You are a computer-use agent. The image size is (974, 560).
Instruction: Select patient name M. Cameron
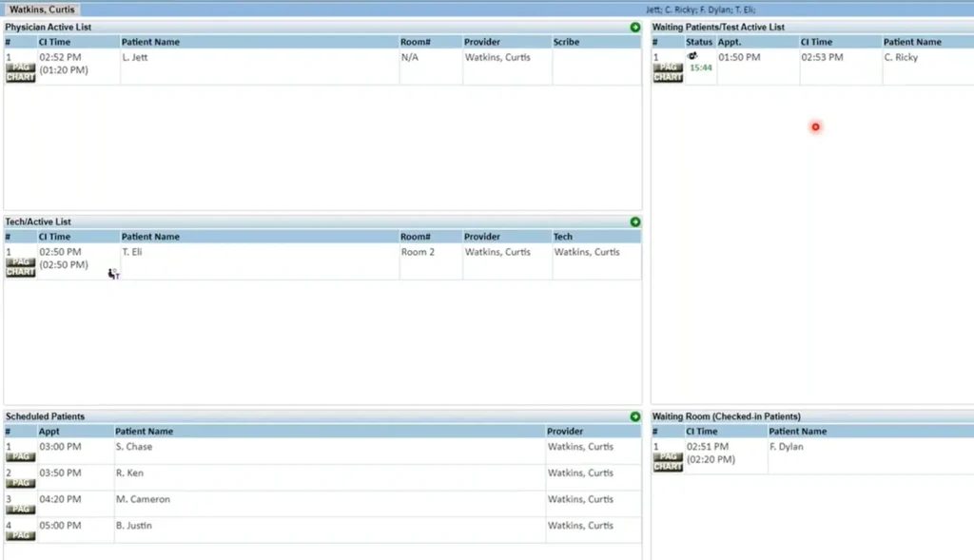pyautogui.click(x=143, y=498)
